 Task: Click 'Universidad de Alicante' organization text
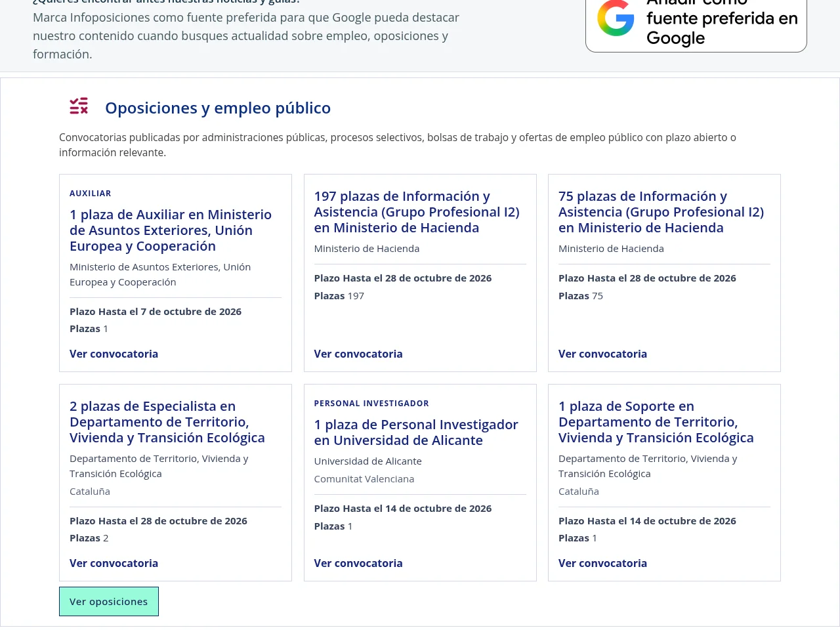tap(368, 461)
